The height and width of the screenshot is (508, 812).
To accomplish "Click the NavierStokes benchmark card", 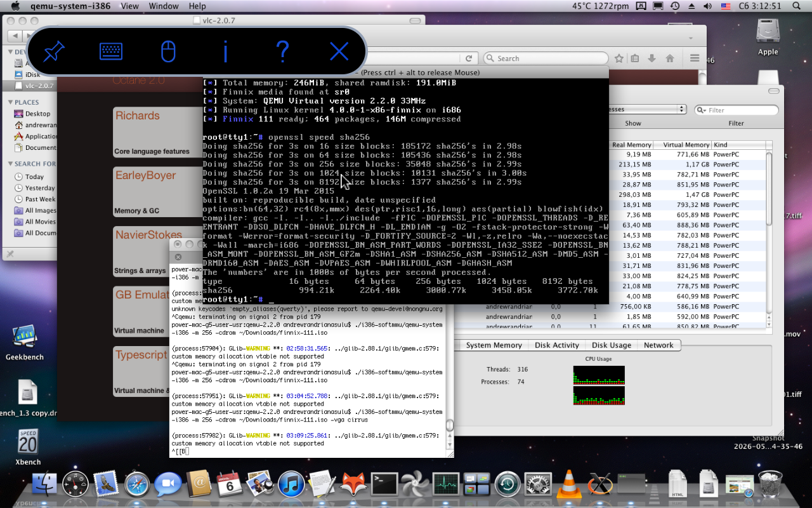I will click(158, 251).
